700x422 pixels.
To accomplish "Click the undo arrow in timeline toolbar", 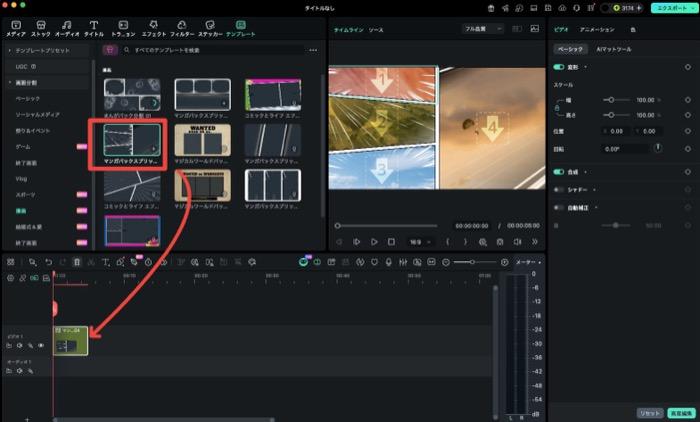I will pos(48,262).
